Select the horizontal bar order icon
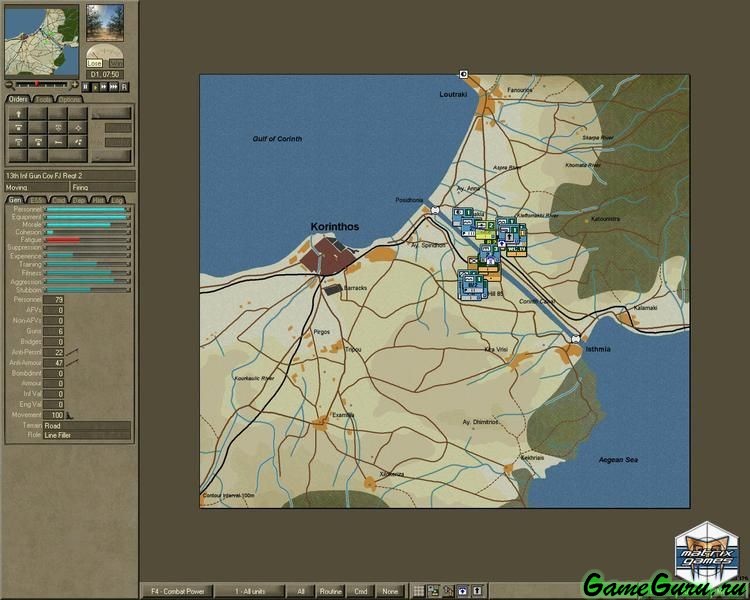Viewport: 750px width, 600px height. 58,142
